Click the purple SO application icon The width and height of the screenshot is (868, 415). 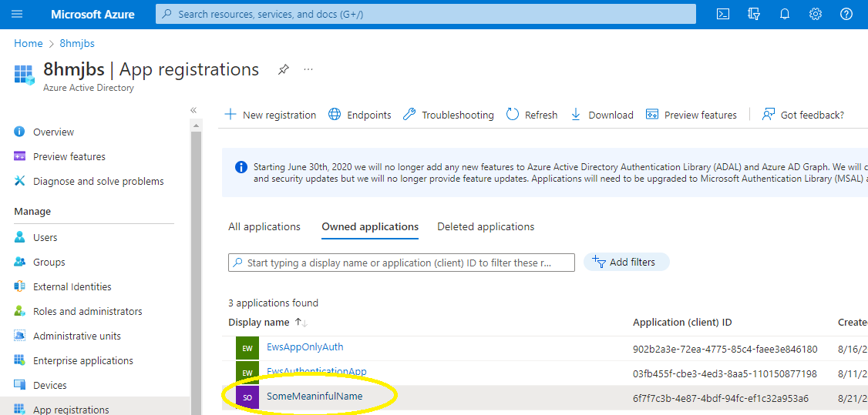(x=247, y=398)
